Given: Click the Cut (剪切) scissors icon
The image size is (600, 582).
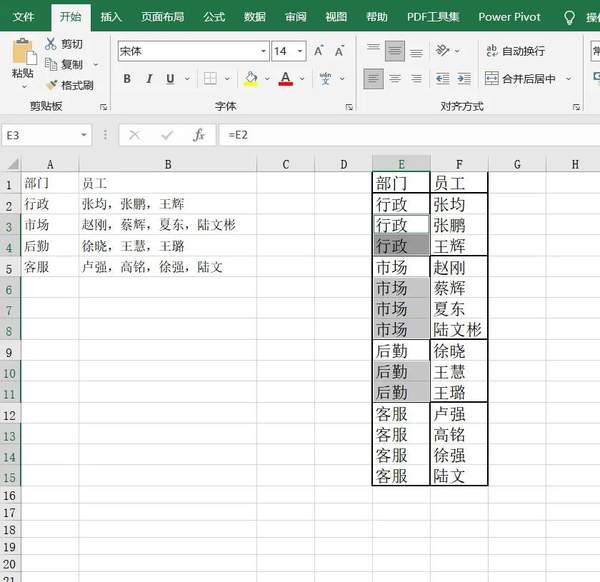Looking at the screenshot, I should (50, 44).
